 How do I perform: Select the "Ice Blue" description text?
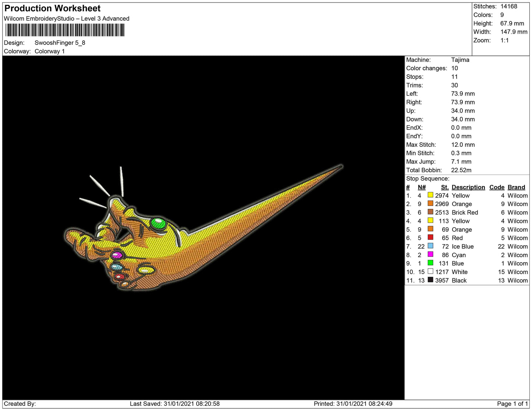coord(463,246)
